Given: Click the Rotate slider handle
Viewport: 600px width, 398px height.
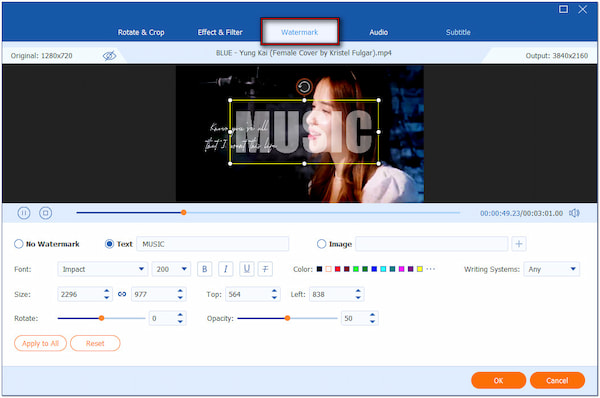Looking at the screenshot, I should (101, 318).
